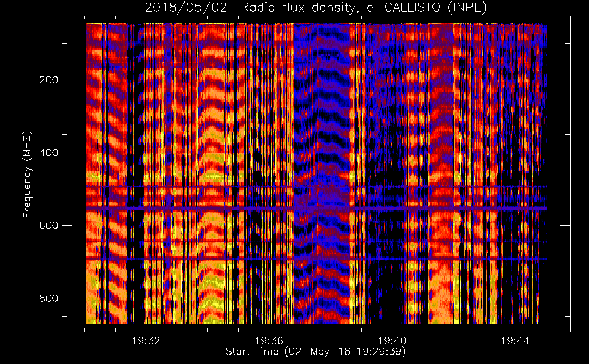Click the "Start Time (02-May-18 19:29:39)" label
Viewport: 589px width, 364px height.
click(316, 352)
